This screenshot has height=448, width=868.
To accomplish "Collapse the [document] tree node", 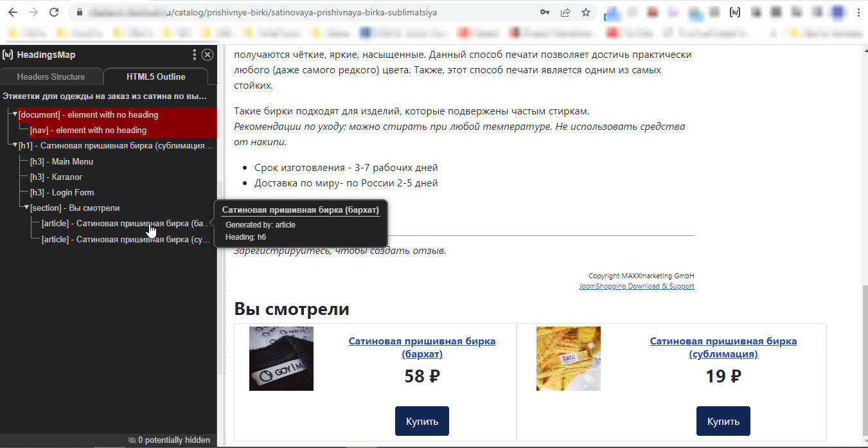I will point(14,114).
